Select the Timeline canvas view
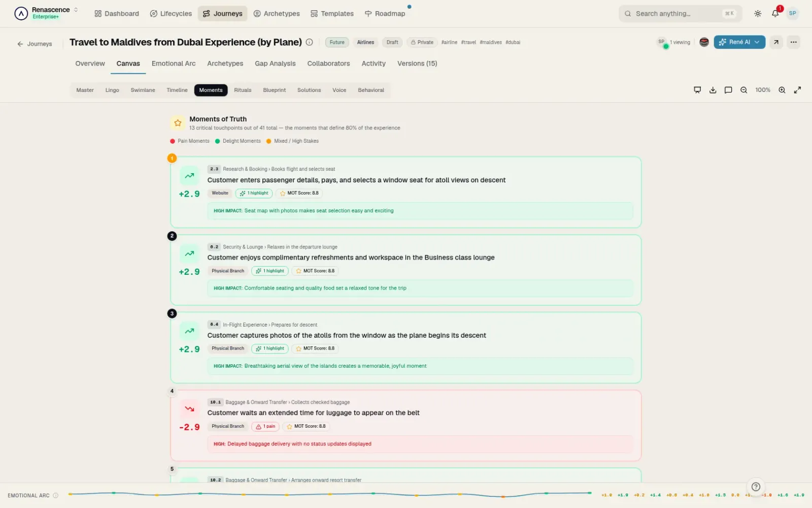The height and width of the screenshot is (508, 812). (x=177, y=90)
